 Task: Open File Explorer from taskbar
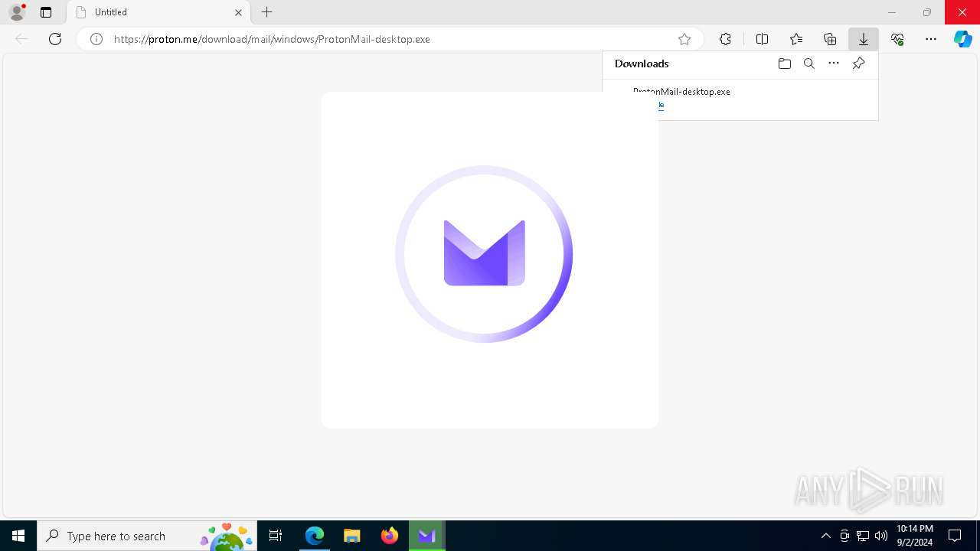tap(352, 536)
